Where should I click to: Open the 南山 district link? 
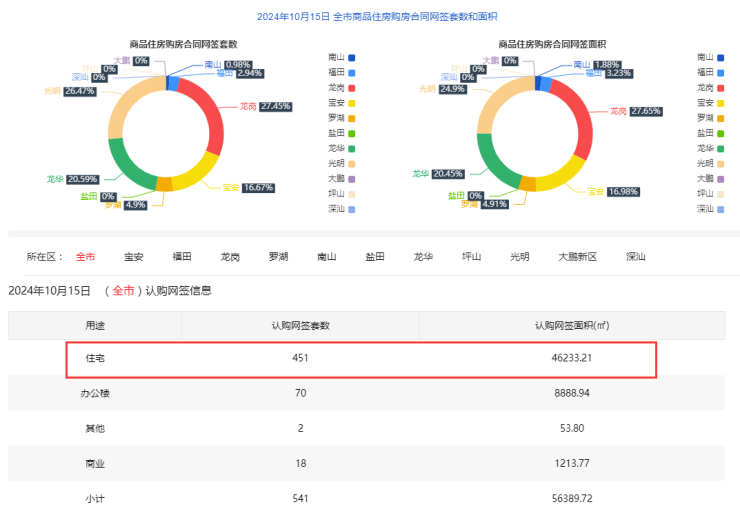click(x=326, y=257)
